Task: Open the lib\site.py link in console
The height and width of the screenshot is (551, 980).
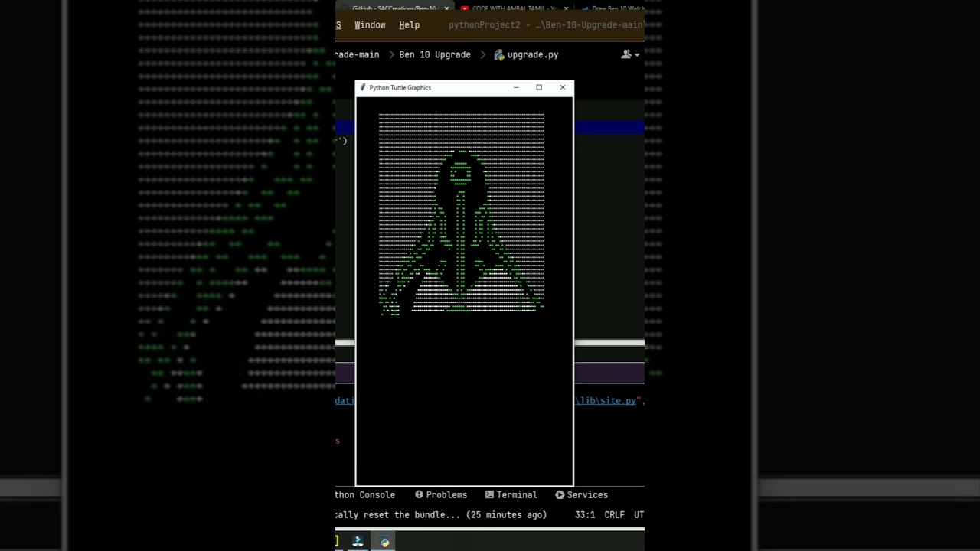Action: click(606, 400)
